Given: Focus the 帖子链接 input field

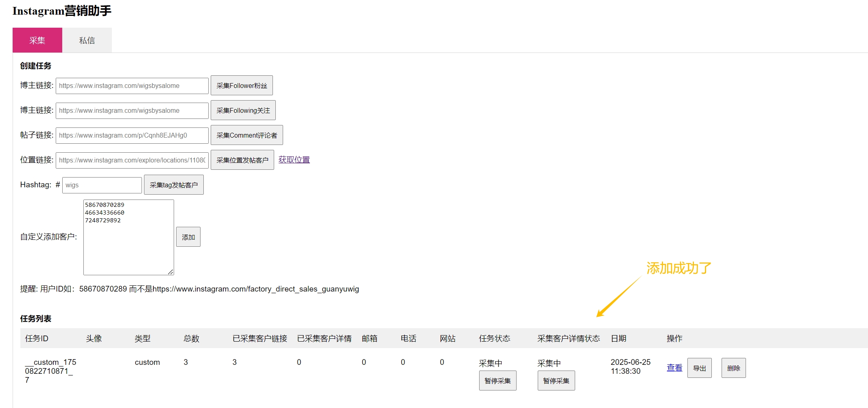Looking at the screenshot, I should pos(132,136).
